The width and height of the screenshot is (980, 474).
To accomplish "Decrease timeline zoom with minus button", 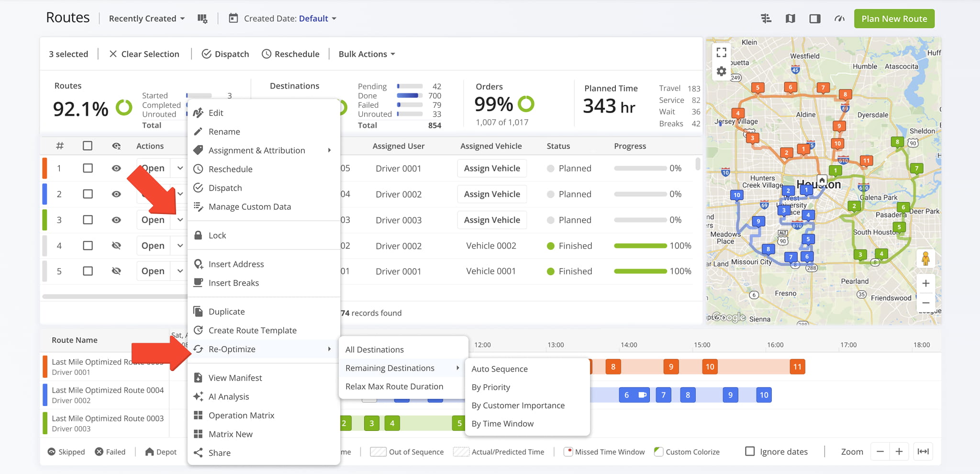I will tap(880, 451).
